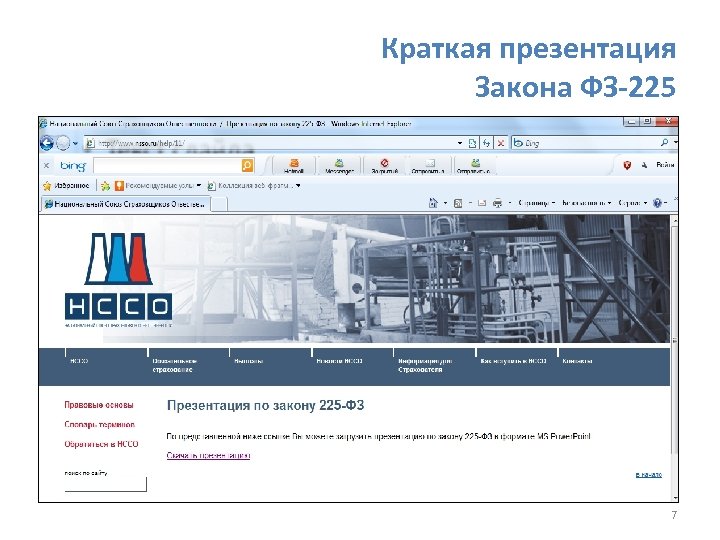Open Контакты in site navigation
Image resolution: width=720 pixels, height=540 pixels.
coord(577,361)
